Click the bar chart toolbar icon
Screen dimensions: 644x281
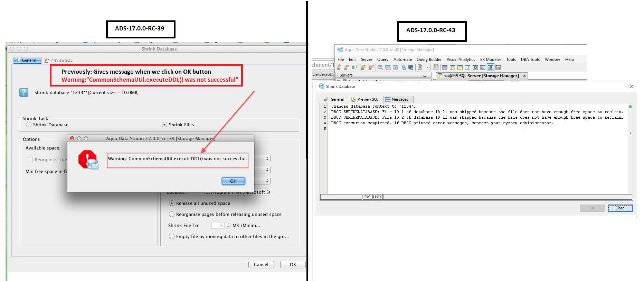pyautogui.click(x=498, y=67)
